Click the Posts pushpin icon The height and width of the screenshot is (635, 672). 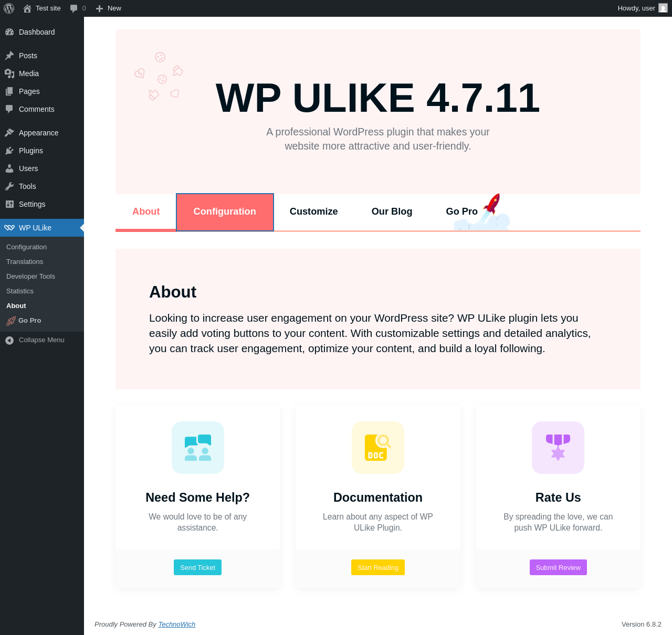(9, 56)
